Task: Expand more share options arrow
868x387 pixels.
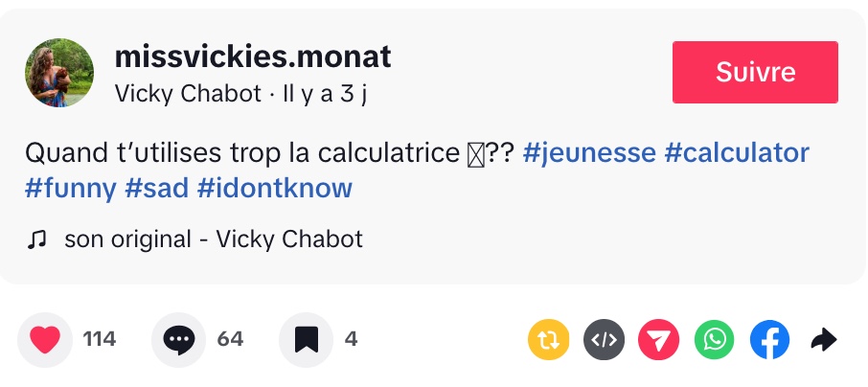Action: 824,339
